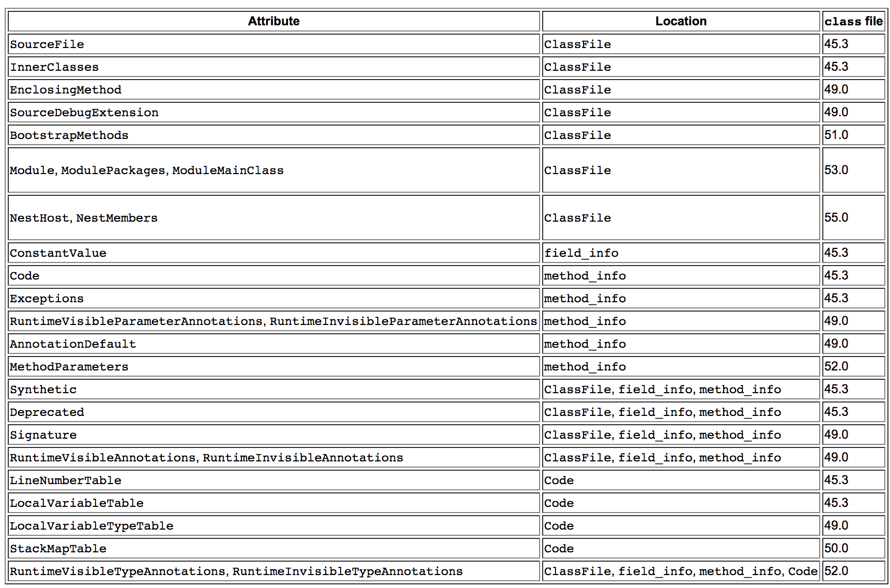
Task: Click version 49.0 in the LocalVariableTypeTable row
Action: (x=853, y=525)
